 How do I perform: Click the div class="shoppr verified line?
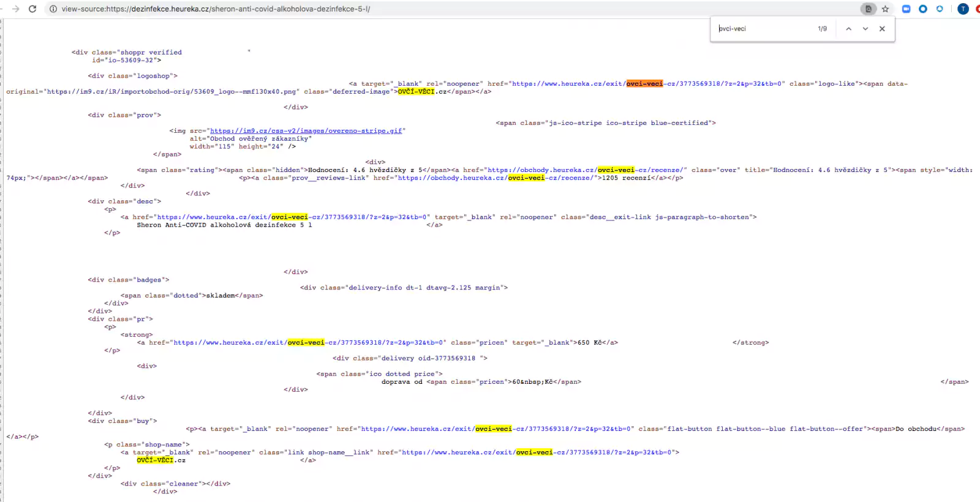tap(127, 53)
